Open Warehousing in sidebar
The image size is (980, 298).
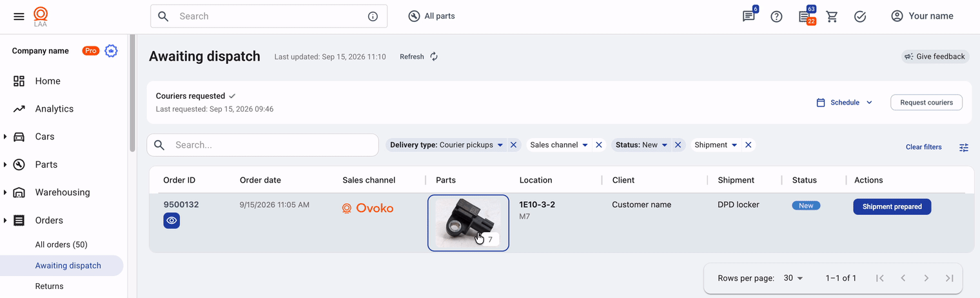[x=63, y=192]
